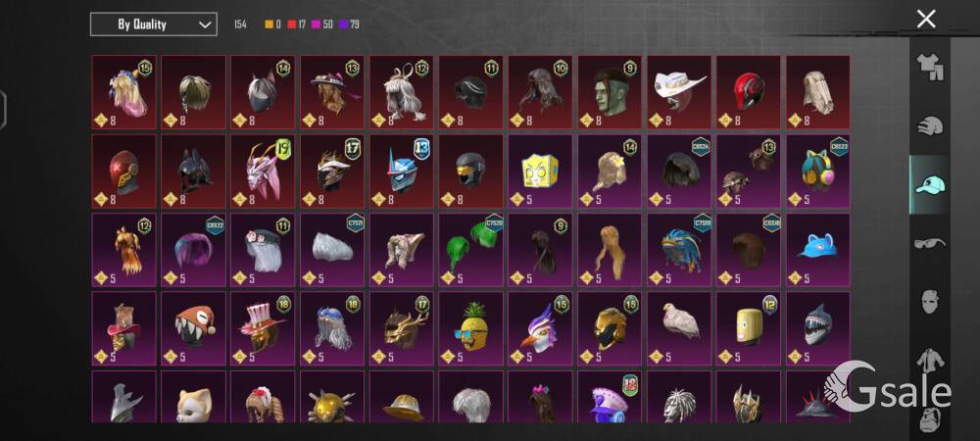
Task: Click the dropdown chevron next to By Quality
Action: click(x=205, y=24)
